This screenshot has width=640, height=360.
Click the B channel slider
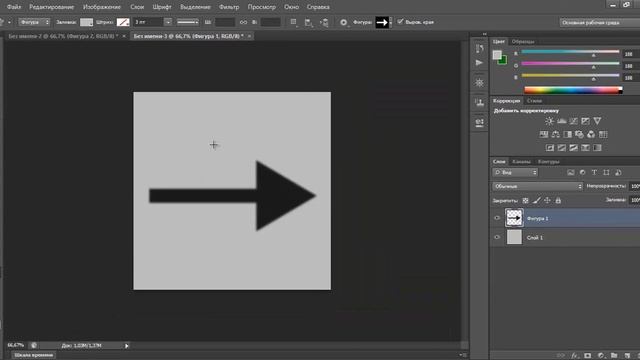[570, 76]
